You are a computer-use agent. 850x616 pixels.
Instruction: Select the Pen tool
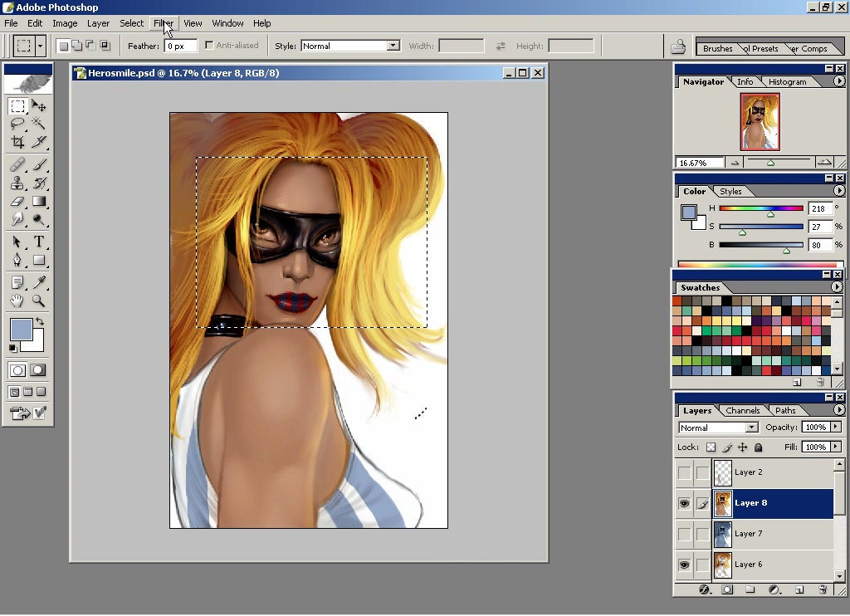tap(17, 261)
